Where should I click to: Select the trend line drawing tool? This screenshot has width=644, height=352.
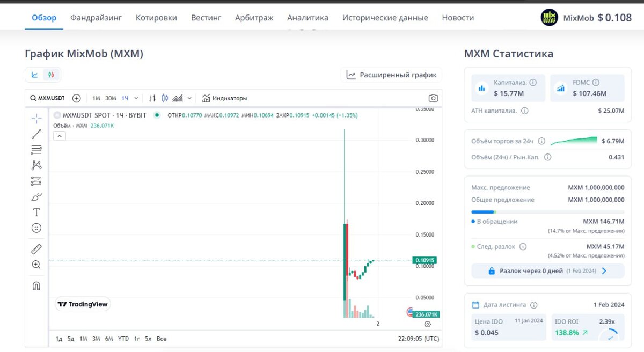36,134
